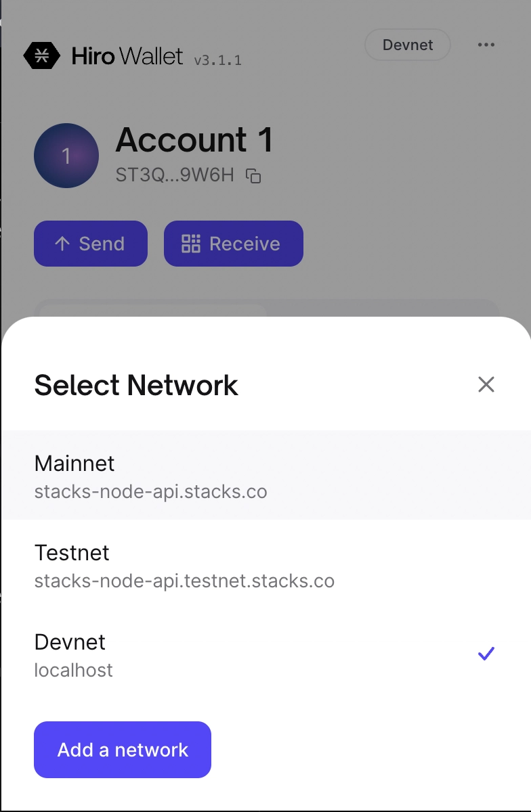The width and height of the screenshot is (531, 812).
Task: Click the v3.1.1 version label
Action: click(217, 60)
